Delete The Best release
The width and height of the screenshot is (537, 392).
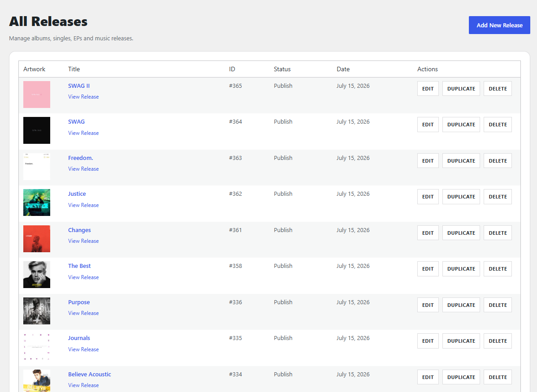pyautogui.click(x=498, y=269)
